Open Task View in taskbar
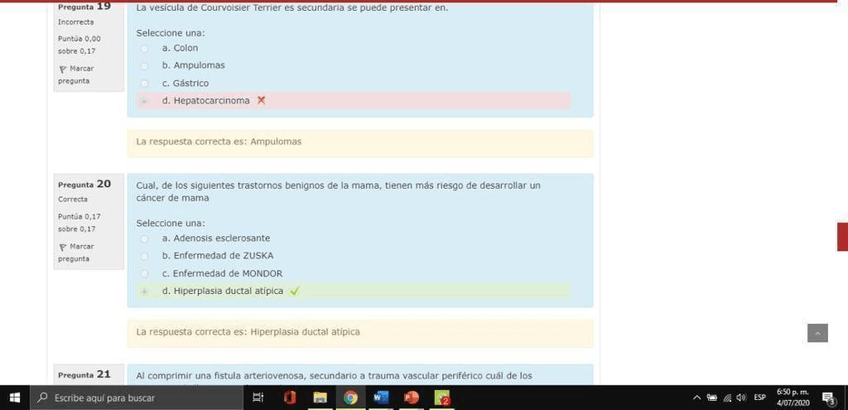The width and height of the screenshot is (848, 410). (x=259, y=398)
